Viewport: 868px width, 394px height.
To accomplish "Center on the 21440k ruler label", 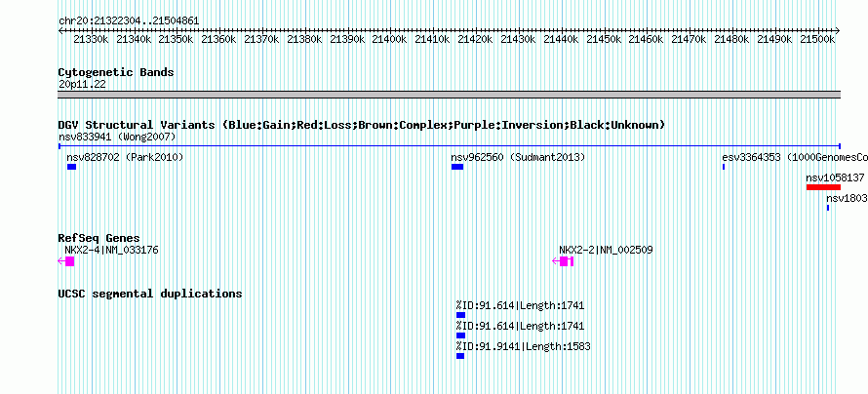I will coord(561,39).
